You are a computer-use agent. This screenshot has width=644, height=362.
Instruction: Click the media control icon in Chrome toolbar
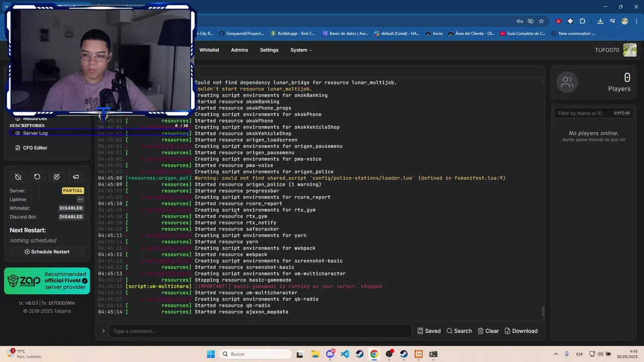[612, 21]
